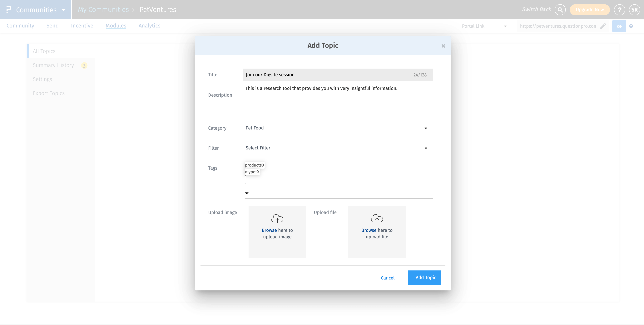Click the cloud icon in Upload file box
This screenshot has height=325, width=644.
coord(377,218)
